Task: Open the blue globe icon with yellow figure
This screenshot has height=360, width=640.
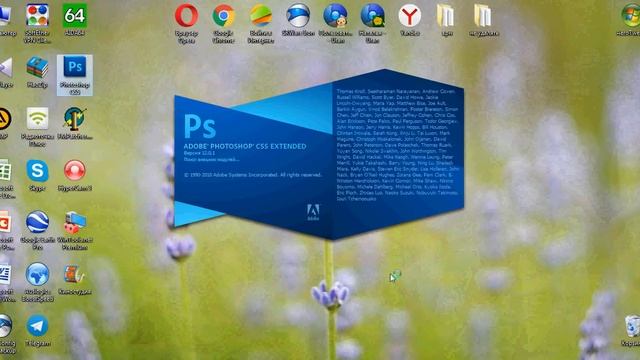Action: tap(372, 16)
